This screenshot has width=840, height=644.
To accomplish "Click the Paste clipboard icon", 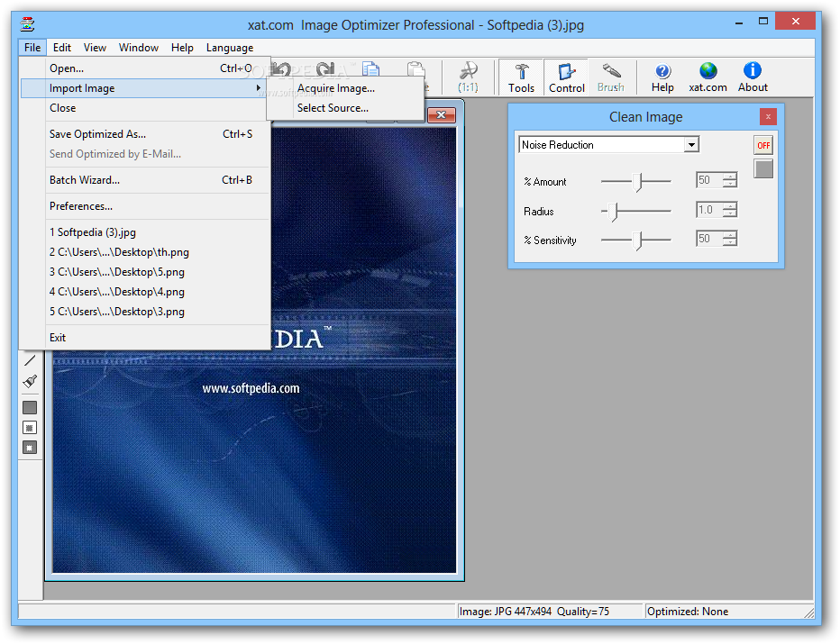I will (x=415, y=69).
